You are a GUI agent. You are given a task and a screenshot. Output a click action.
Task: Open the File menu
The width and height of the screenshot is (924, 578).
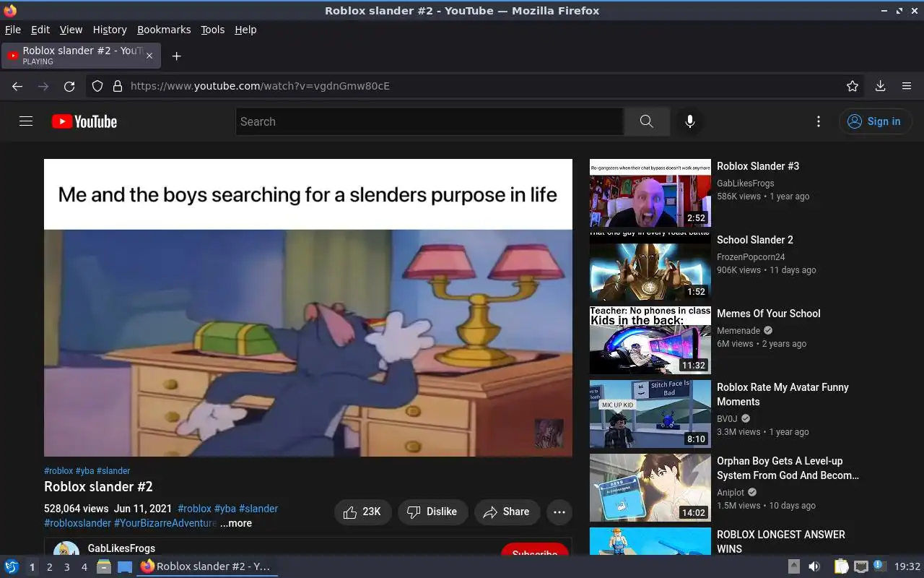13,30
